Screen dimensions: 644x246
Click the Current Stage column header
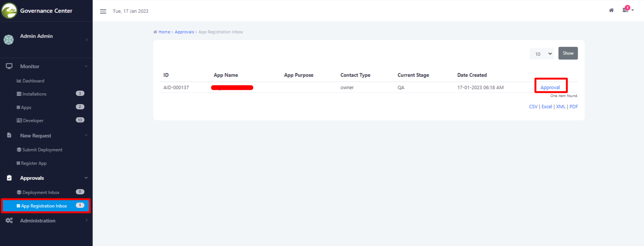click(413, 75)
